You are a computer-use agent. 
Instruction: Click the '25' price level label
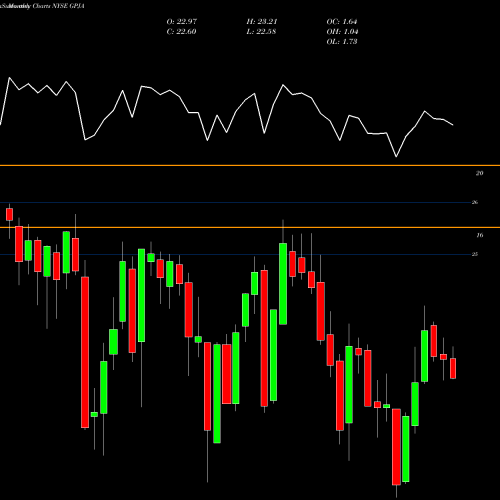[x=475, y=254]
